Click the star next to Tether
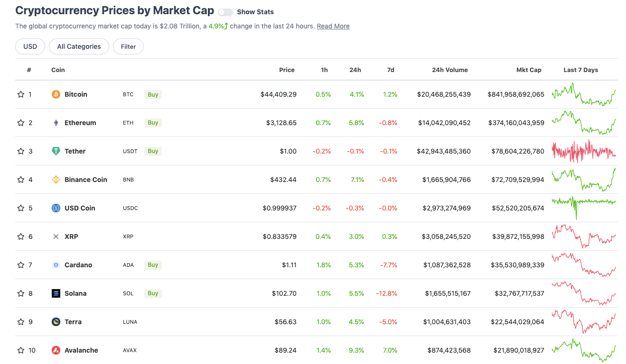626x364 pixels. click(21, 151)
